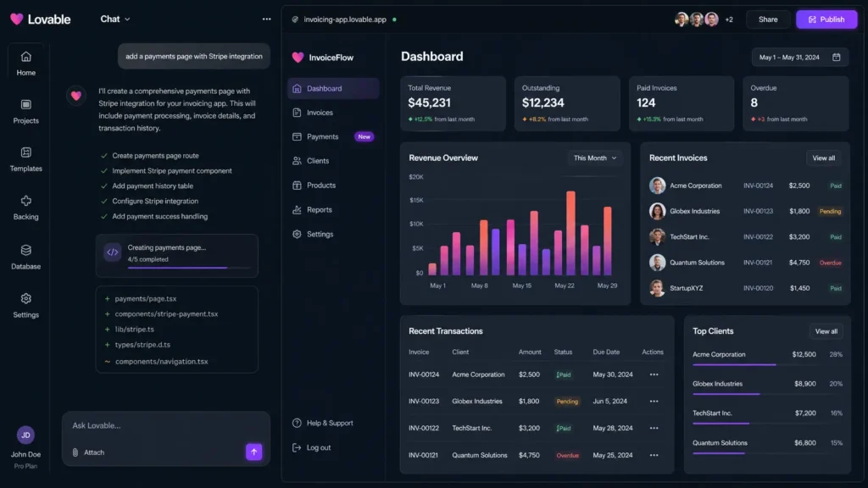Attach a file using the paperclip icon
Screen dimensions: 868x488
pyautogui.click(x=75, y=452)
